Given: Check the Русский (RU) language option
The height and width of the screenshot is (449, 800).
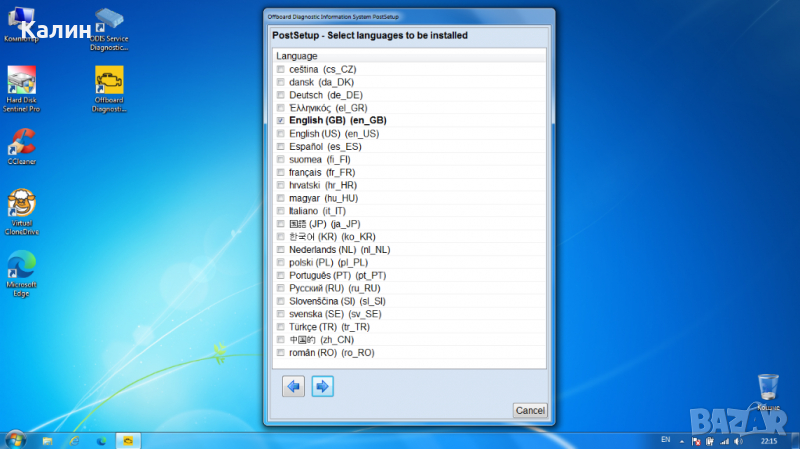Looking at the screenshot, I should pos(279,288).
